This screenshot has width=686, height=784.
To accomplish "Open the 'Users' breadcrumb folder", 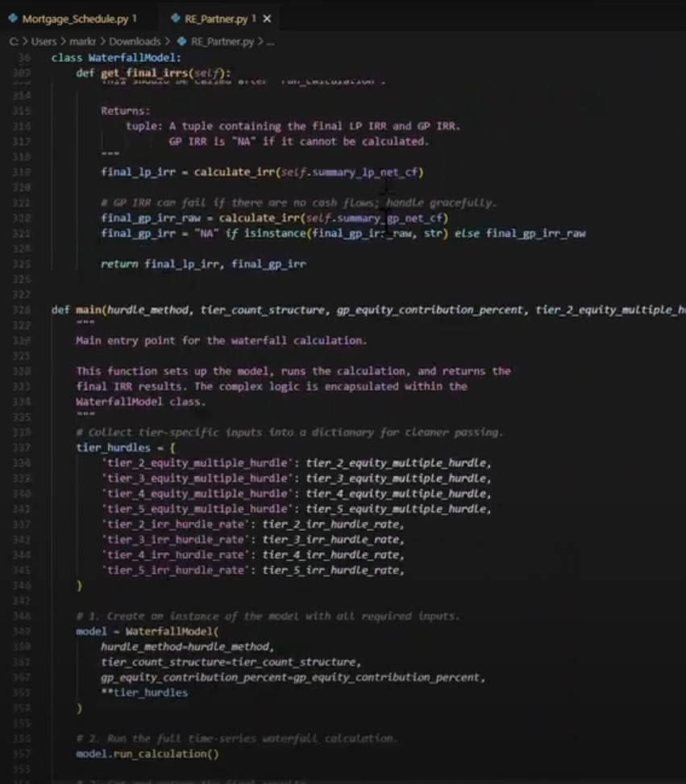I will click(x=44, y=42).
